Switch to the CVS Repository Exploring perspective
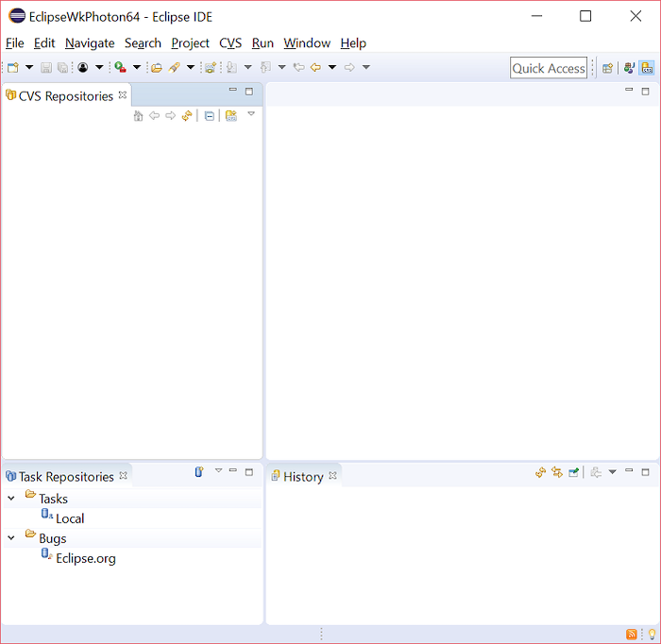This screenshot has height=644, width=661. [647, 68]
